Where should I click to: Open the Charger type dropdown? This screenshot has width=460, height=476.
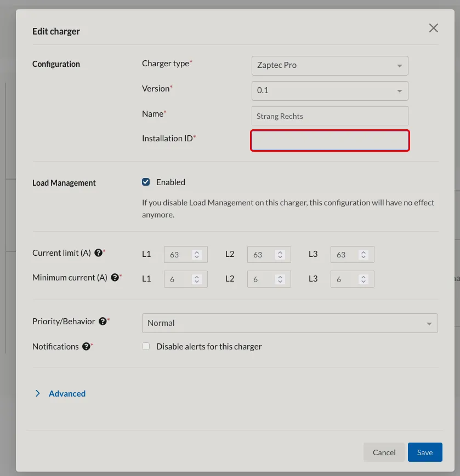(x=330, y=66)
